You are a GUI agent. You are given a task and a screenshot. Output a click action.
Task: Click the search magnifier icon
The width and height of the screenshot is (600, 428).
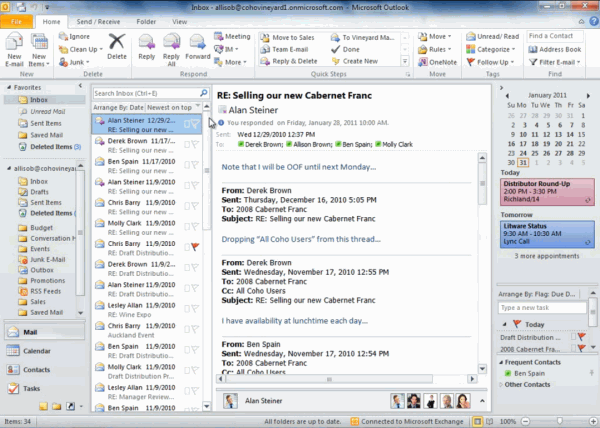click(x=204, y=93)
